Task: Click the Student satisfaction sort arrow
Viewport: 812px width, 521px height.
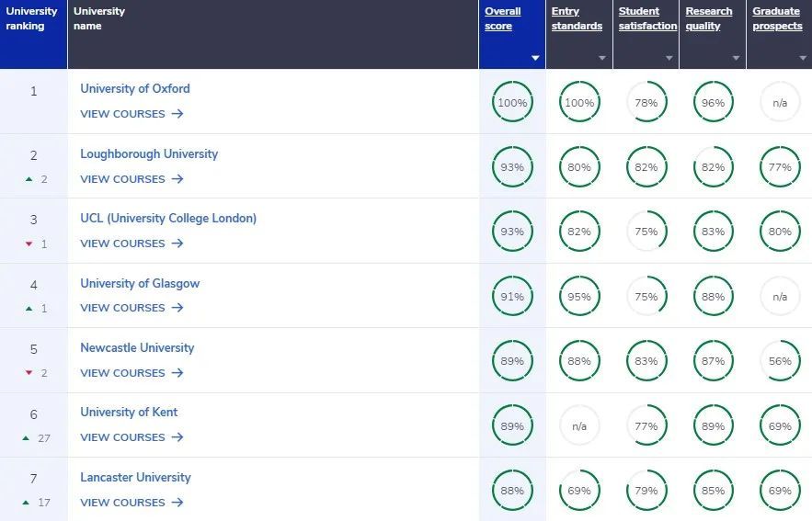Action: [669, 58]
